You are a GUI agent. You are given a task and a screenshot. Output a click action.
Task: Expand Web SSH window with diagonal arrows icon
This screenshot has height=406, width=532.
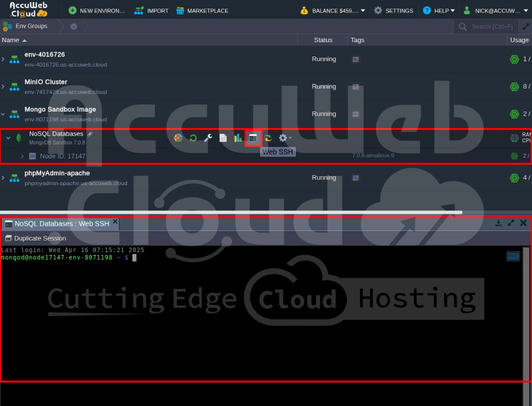coord(510,223)
